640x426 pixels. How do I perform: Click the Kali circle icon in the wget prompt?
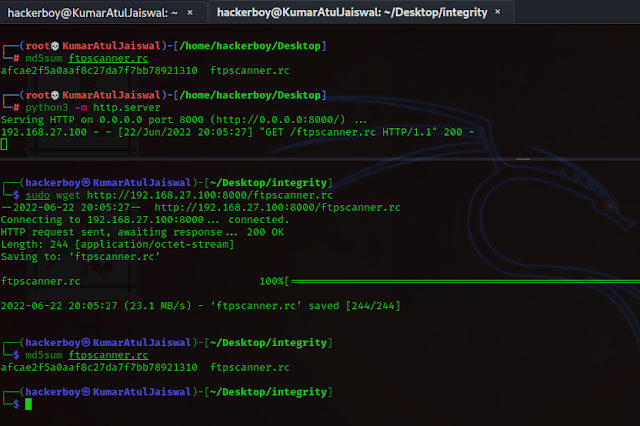pos(86,183)
